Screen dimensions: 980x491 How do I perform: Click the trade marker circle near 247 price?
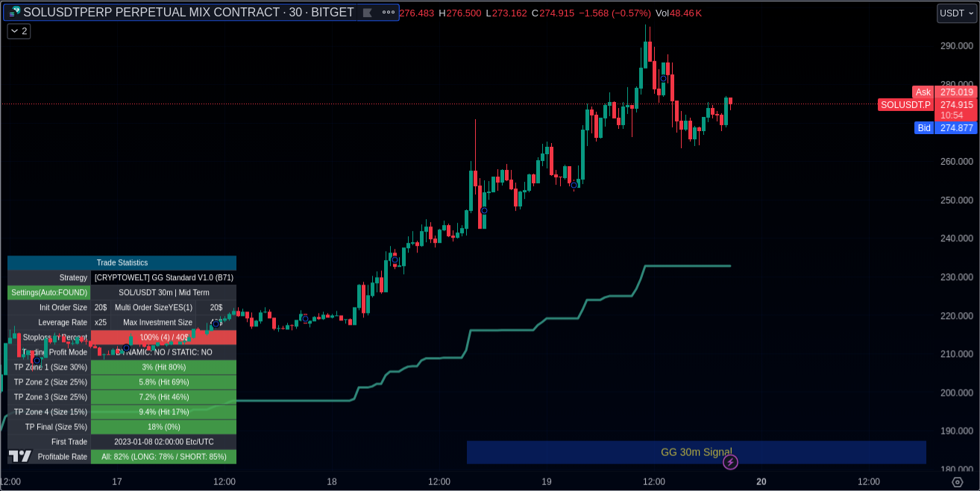[484, 211]
